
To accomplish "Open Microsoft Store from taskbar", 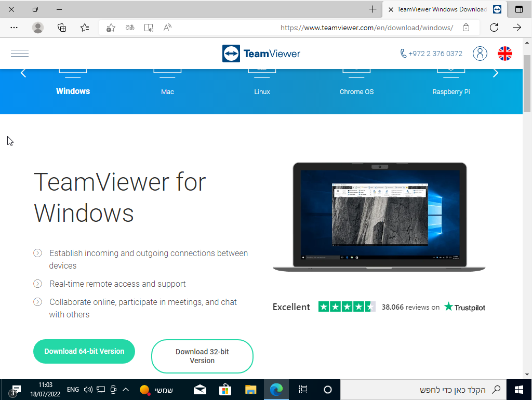I will coord(225,390).
